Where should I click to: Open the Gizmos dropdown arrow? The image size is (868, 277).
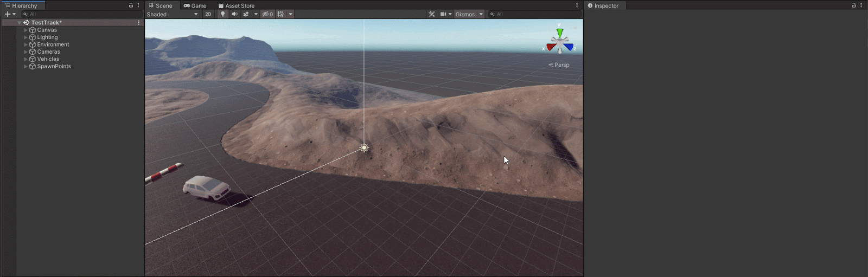481,14
